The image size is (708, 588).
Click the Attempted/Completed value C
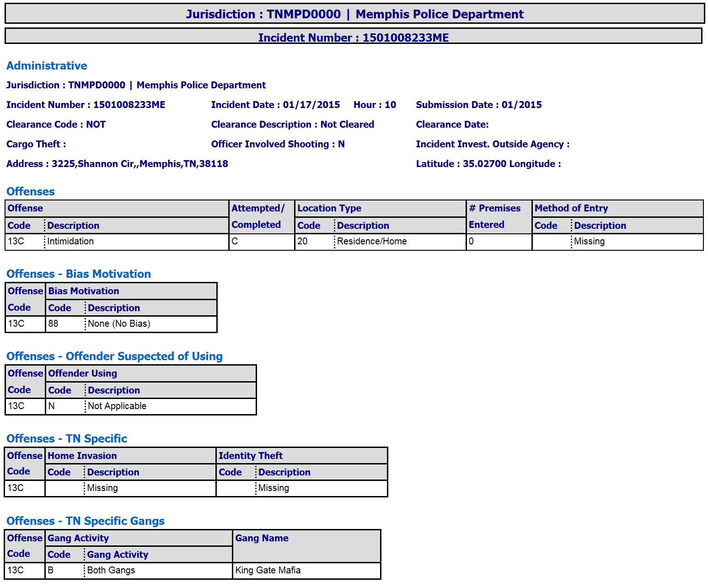[262, 242]
